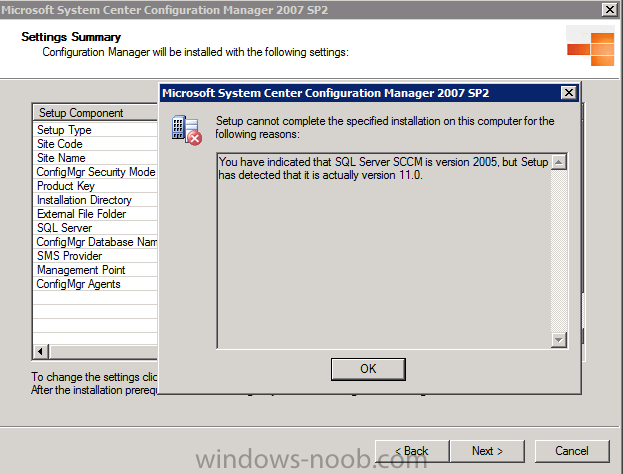Click the server error icon in dialog
This screenshot has height=474, width=623.
tap(187, 130)
